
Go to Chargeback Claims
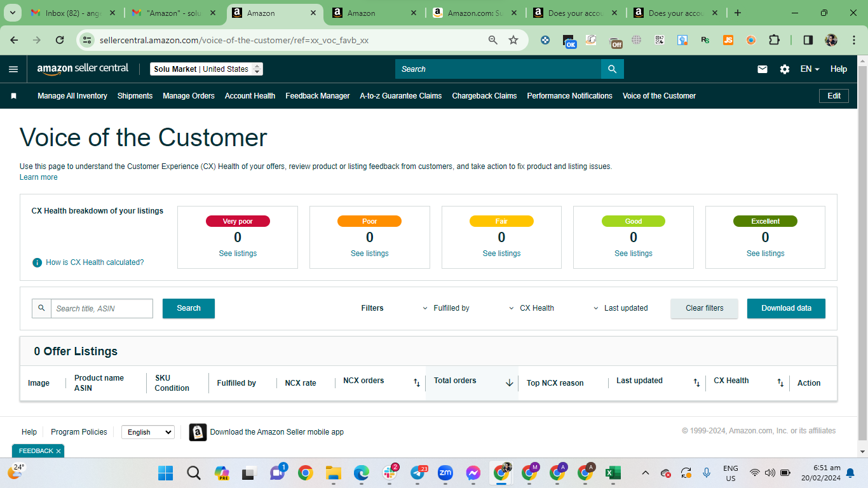coord(484,96)
